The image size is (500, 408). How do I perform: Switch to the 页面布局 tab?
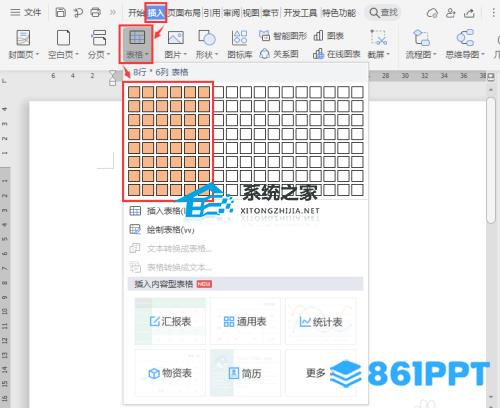[184, 13]
